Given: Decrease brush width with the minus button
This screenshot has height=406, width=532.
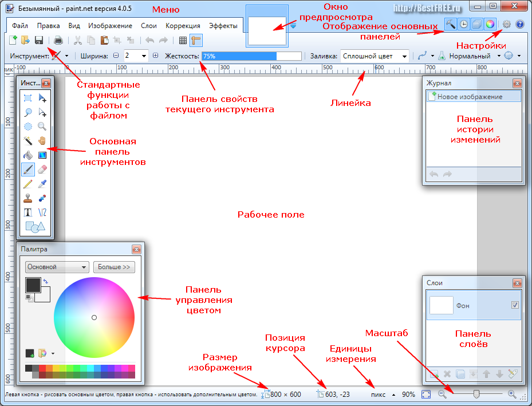Looking at the screenshot, I should [x=116, y=56].
